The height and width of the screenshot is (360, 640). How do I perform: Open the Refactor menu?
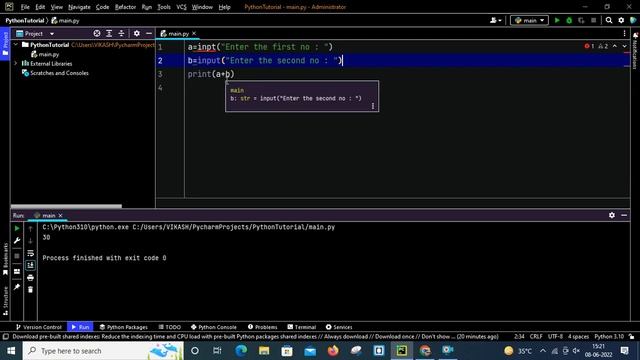pyautogui.click(x=125, y=7)
